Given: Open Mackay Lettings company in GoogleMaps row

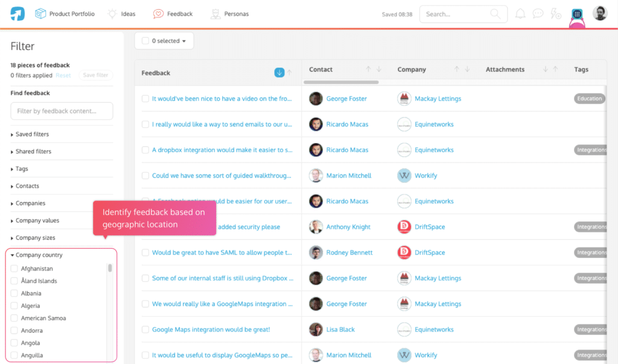Looking at the screenshot, I should pyautogui.click(x=438, y=304).
